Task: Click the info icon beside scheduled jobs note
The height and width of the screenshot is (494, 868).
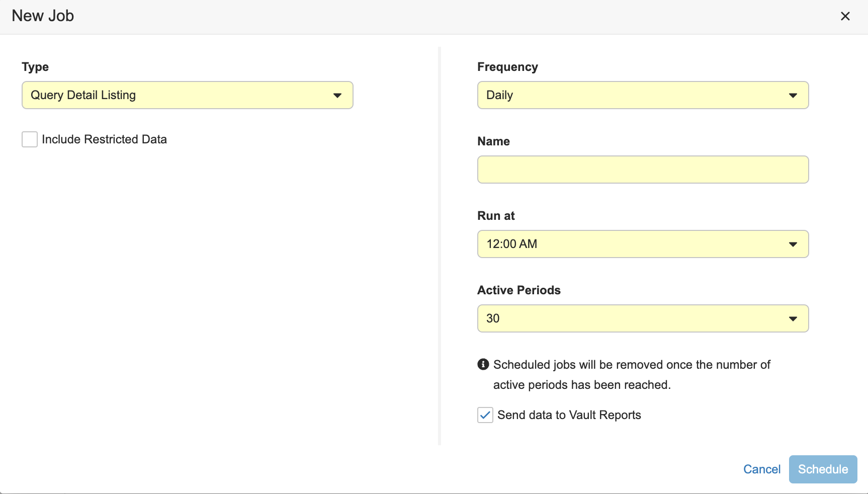Action: point(483,364)
